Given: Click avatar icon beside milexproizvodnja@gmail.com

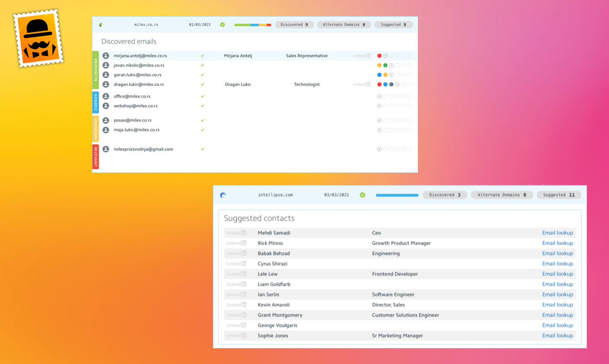Looking at the screenshot, I should tap(106, 149).
